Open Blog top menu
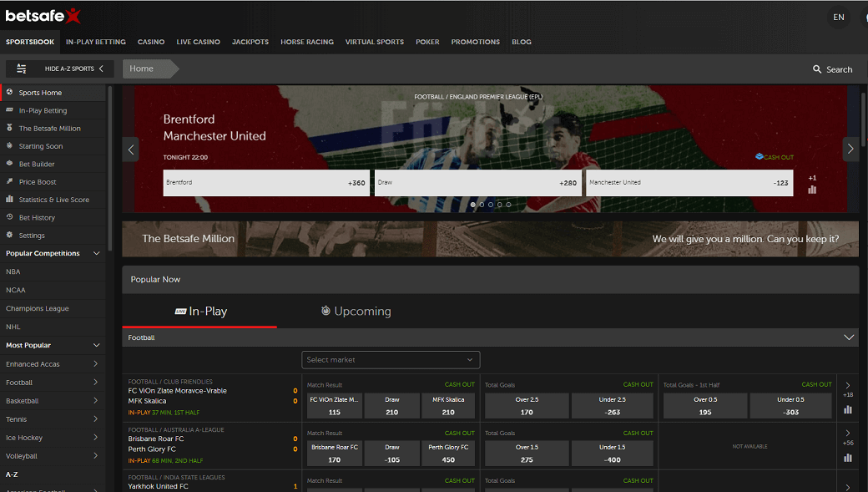 pos(522,42)
